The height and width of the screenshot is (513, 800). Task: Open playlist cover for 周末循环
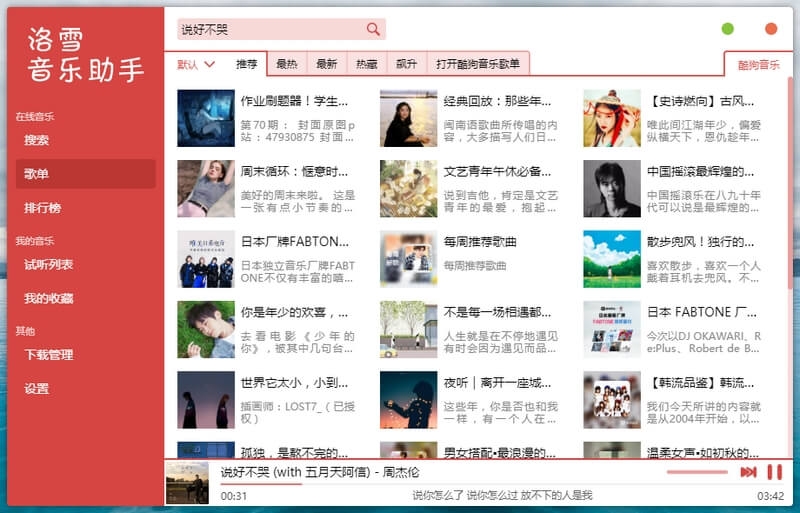206,188
